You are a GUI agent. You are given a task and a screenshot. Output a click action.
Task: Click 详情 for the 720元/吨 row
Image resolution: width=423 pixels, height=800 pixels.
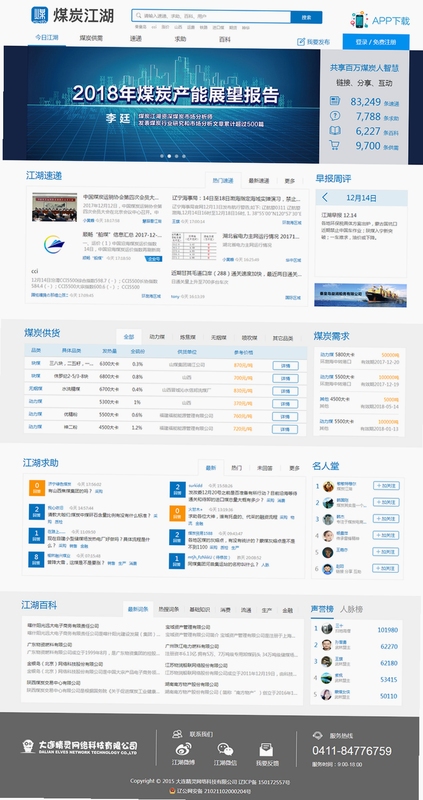pyautogui.click(x=285, y=429)
